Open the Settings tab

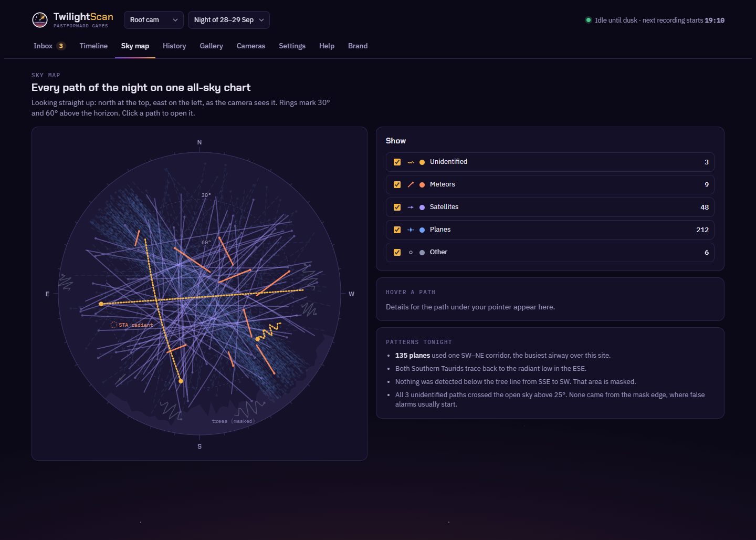pyautogui.click(x=292, y=46)
